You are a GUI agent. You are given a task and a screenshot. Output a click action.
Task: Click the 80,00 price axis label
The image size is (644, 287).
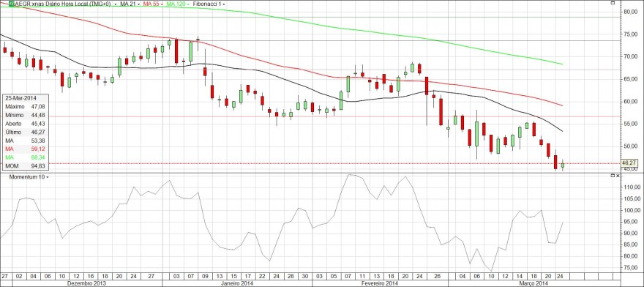[630, 12]
